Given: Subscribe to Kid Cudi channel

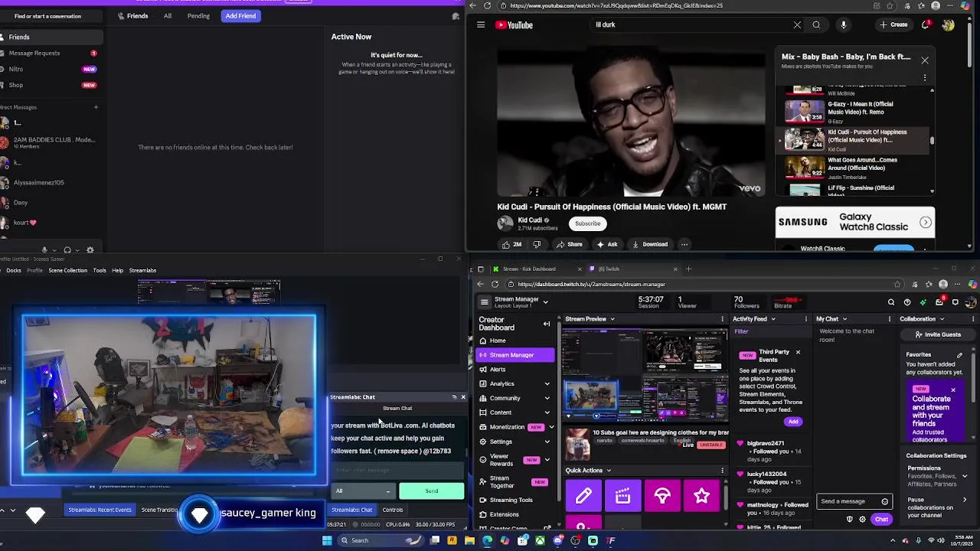Looking at the screenshot, I should click(588, 223).
